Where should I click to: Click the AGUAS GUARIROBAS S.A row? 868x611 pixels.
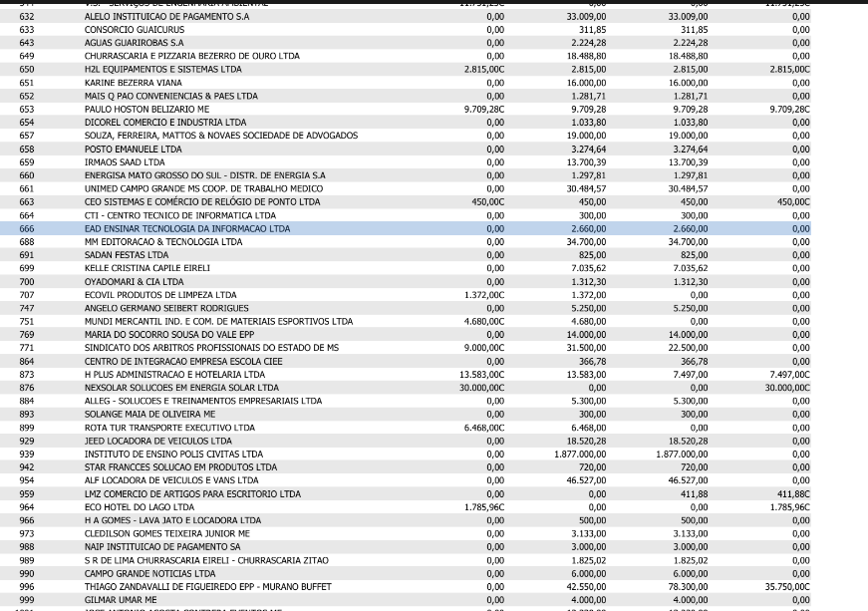pyautogui.click(x=406, y=43)
